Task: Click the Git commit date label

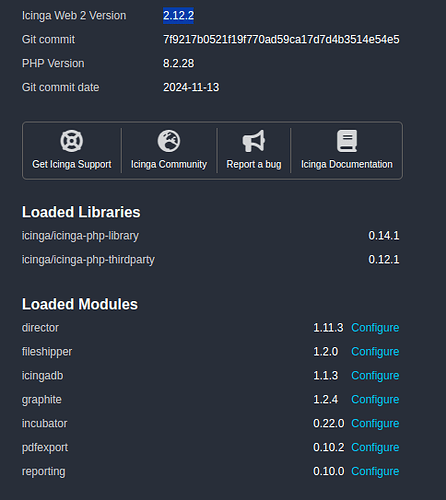Action: coord(60,87)
